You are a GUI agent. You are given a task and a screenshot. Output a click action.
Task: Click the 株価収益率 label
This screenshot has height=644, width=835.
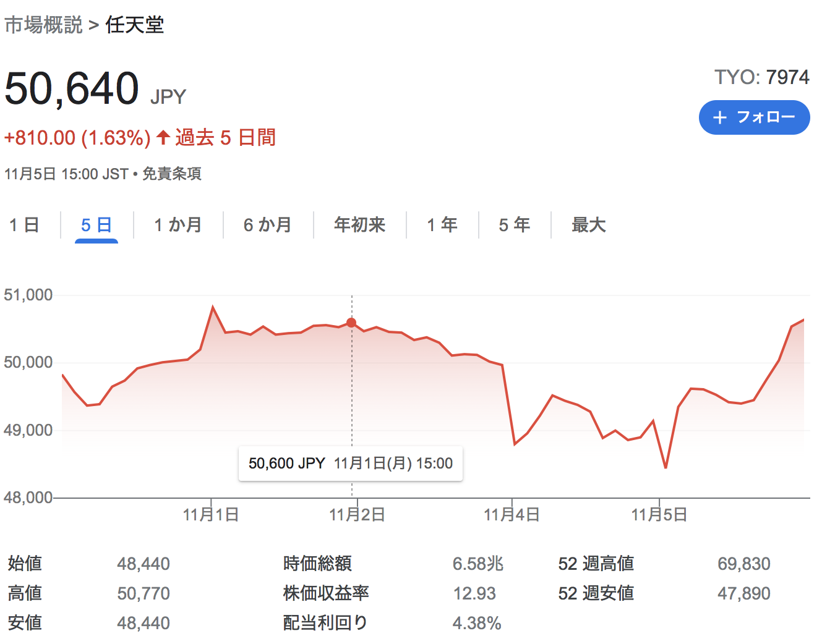click(x=326, y=593)
